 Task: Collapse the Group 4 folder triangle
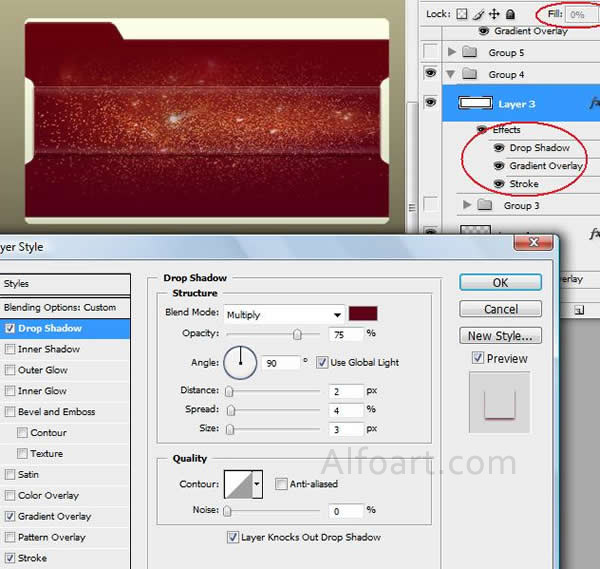pyautogui.click(x=451, y=74)
